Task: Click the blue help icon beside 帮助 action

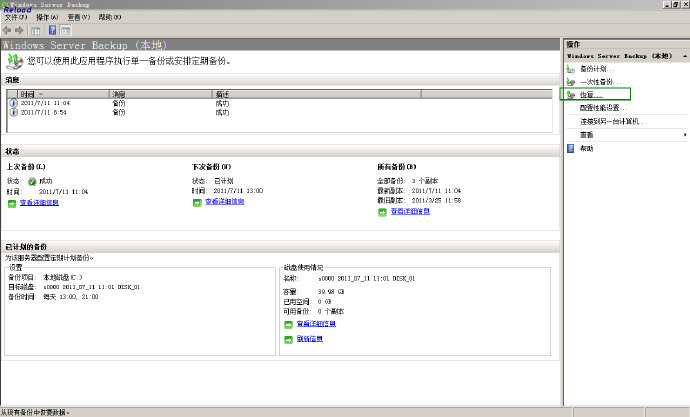Action: click(x=571, y=148)
